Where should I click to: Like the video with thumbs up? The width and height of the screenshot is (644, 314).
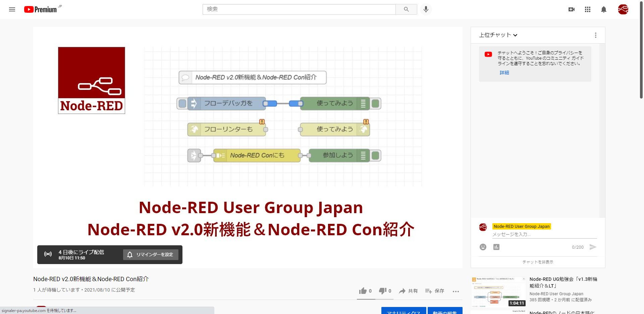363,291
